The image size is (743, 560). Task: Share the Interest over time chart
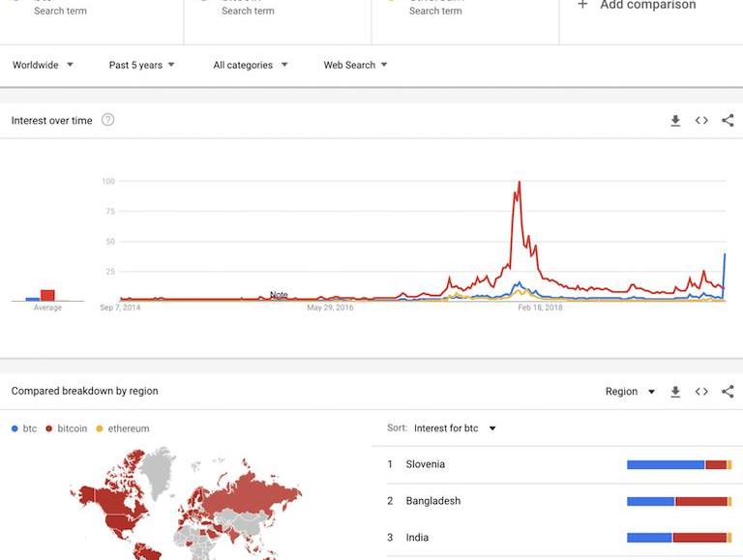(x=728, y=121)
